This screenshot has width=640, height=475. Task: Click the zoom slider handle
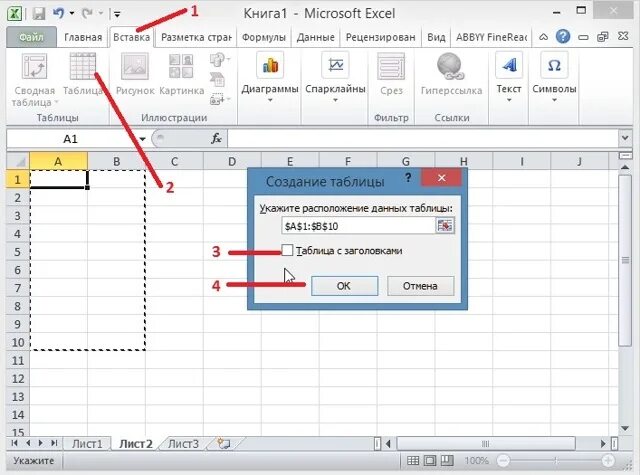[x=556, y=461]
